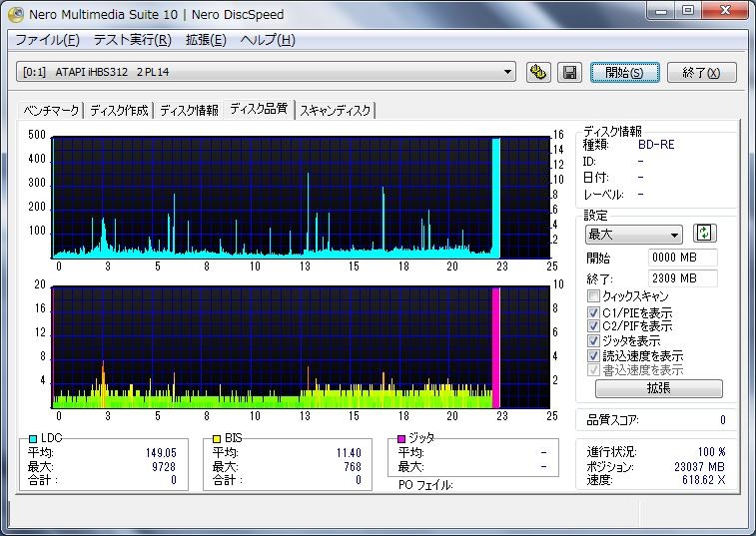Click the upper LDC error graph
Screen dimensions: 756x536
[301, 198]
